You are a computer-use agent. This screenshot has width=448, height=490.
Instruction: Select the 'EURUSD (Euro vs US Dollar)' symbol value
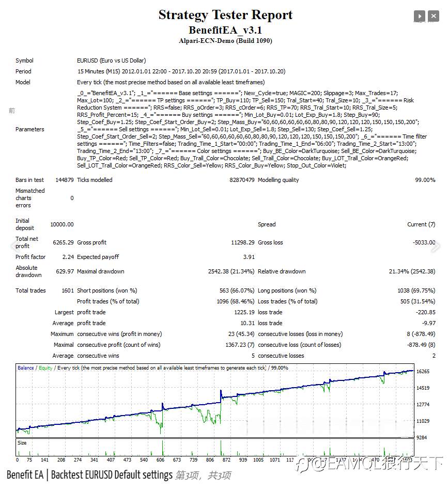[112, 60]
